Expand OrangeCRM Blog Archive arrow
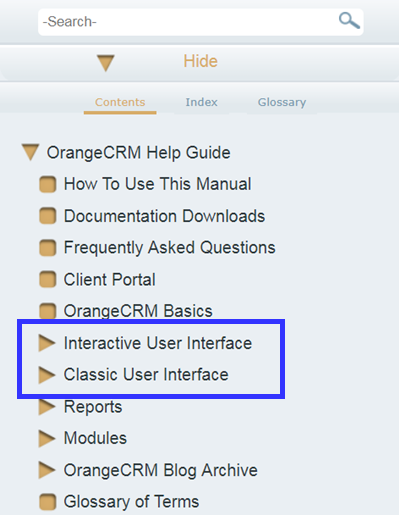Image resolution: width=399 pixels, height=515 pixels. [x=47, y=470]
